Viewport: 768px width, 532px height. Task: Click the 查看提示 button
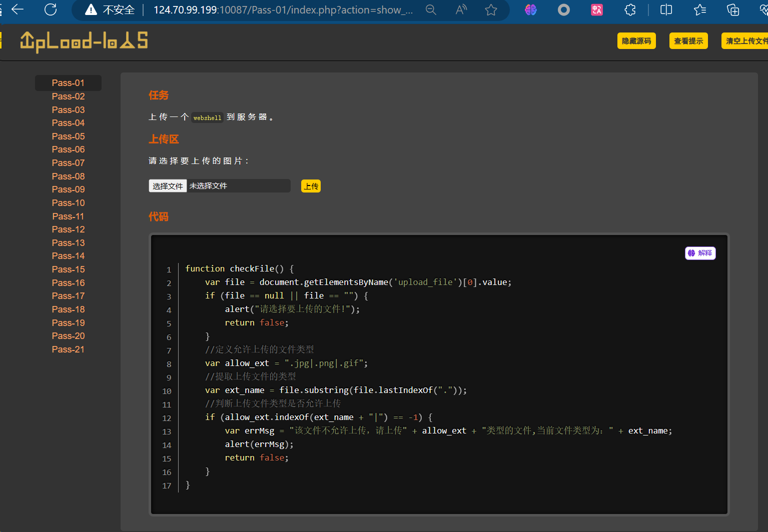click(x=688, y=41)
